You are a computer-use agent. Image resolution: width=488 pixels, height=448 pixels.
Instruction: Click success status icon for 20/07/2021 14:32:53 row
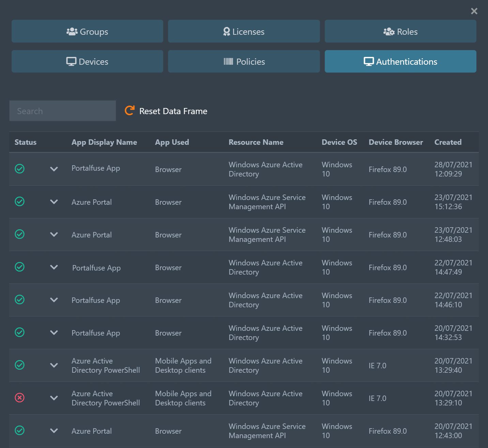click(x=20, y=332)
